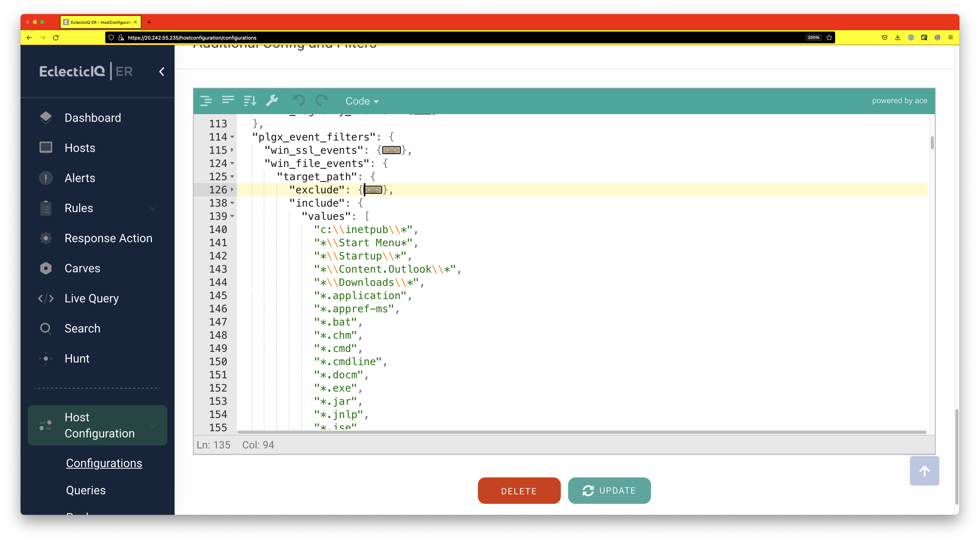Click the shield tracking protection icon
The image size is (980, 542).
click(x=111, y=38)
